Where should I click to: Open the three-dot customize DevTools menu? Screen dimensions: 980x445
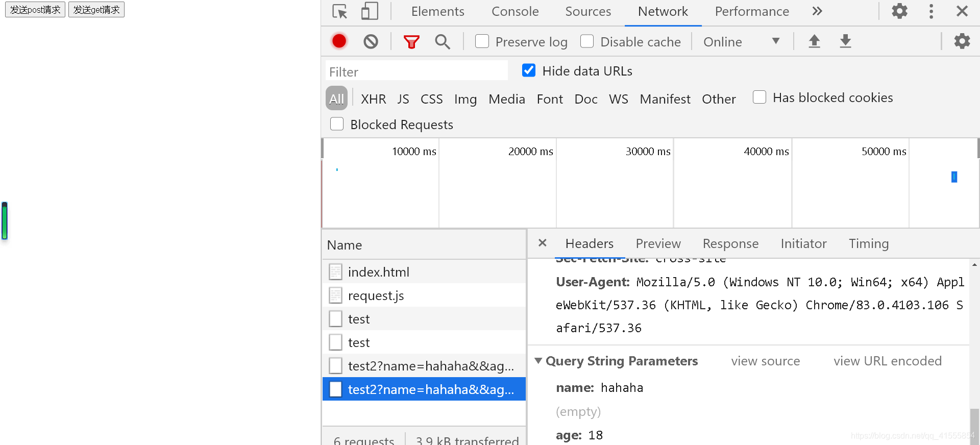tap(931, 11)
